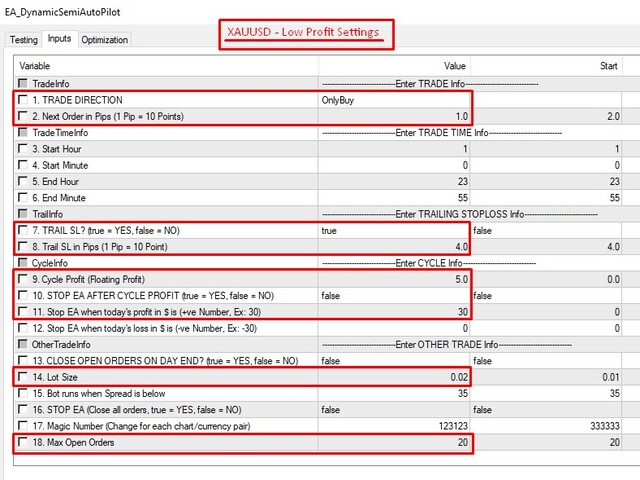Check the box for 10. STOP EA AFTER CYCLE PROFIT
This screenshot has width=640, height=480.
pyautogui.click(x=23, y=296)
